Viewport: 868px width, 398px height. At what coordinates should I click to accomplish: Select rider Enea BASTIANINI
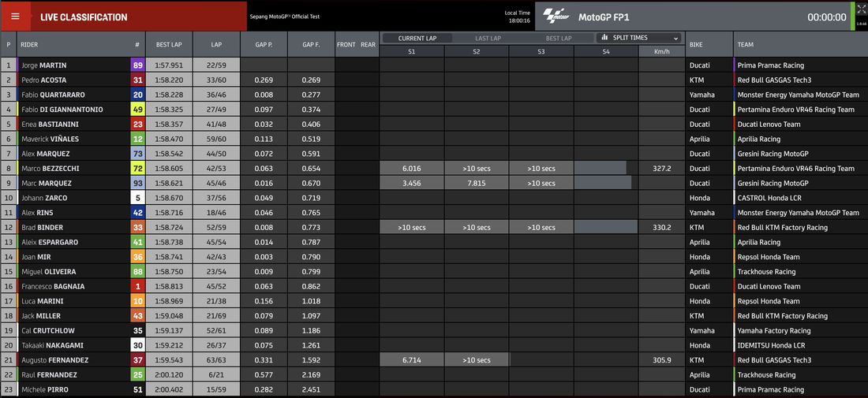pos(49,124)
